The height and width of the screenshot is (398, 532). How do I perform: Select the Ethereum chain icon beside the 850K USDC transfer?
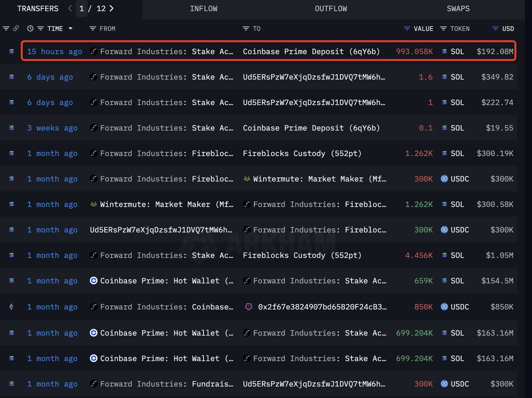[x=11, y=307]
